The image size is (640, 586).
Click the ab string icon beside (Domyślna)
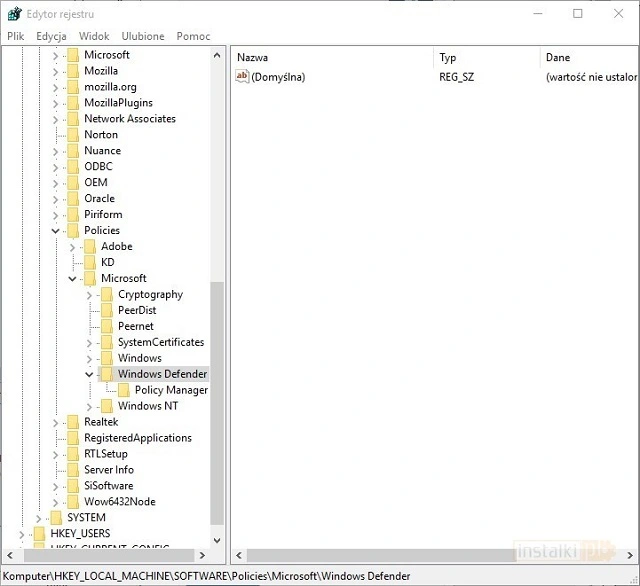242,77
